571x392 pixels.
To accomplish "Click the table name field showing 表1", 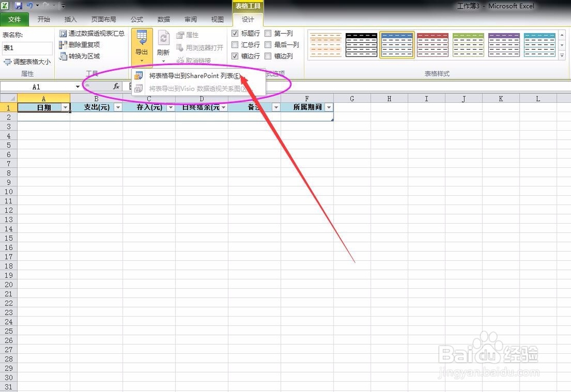I will pyautogui.click(x=27, y=48).
